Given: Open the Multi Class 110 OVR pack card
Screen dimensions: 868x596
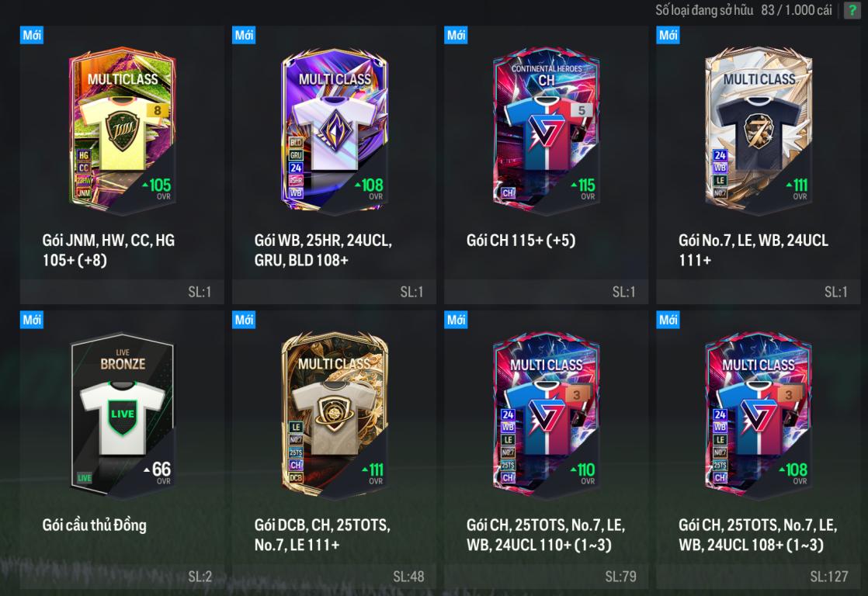Looking at the screenshot, I should click(547, 415).
